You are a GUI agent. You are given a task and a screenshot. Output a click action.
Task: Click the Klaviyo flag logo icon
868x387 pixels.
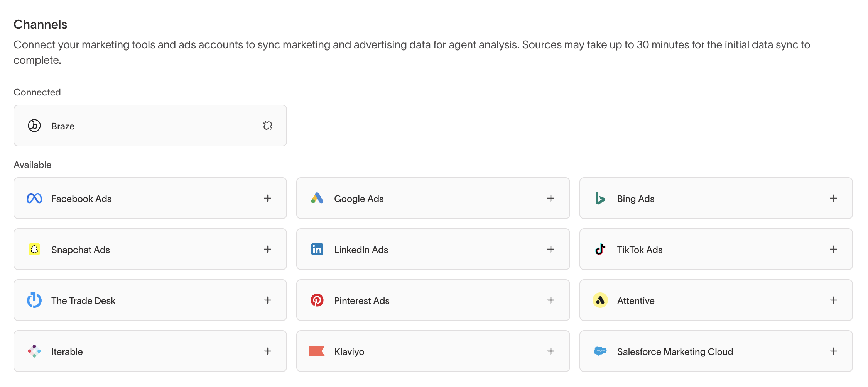coord(317,351)
